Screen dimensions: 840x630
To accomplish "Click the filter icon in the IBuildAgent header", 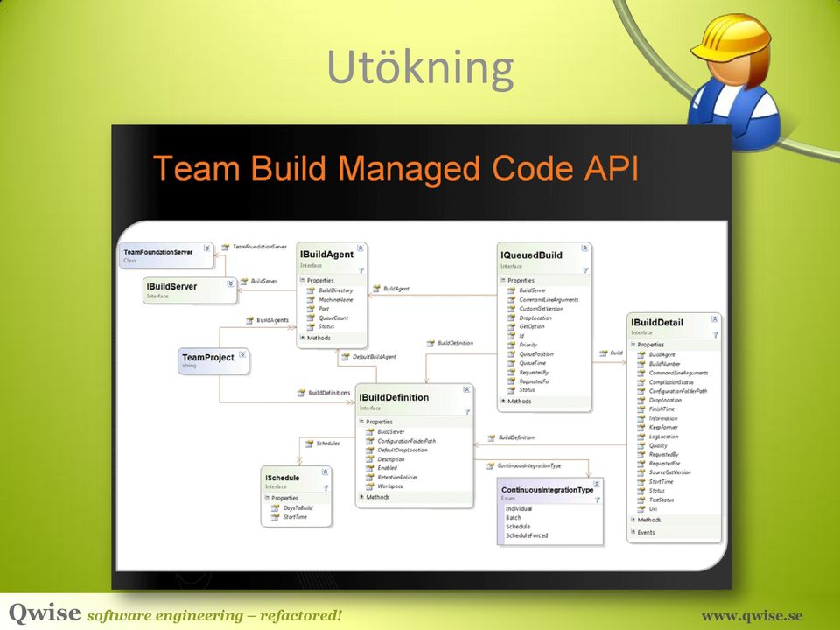I will [361, 270].
